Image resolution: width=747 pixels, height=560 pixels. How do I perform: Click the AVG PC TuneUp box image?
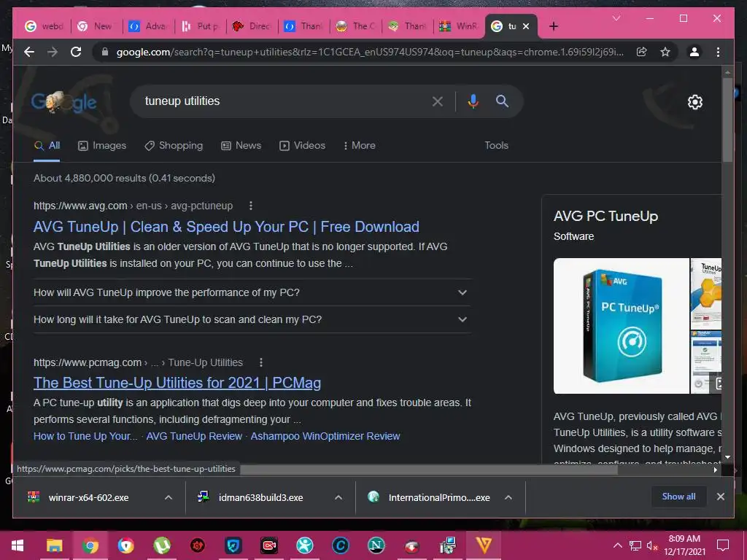622,326
